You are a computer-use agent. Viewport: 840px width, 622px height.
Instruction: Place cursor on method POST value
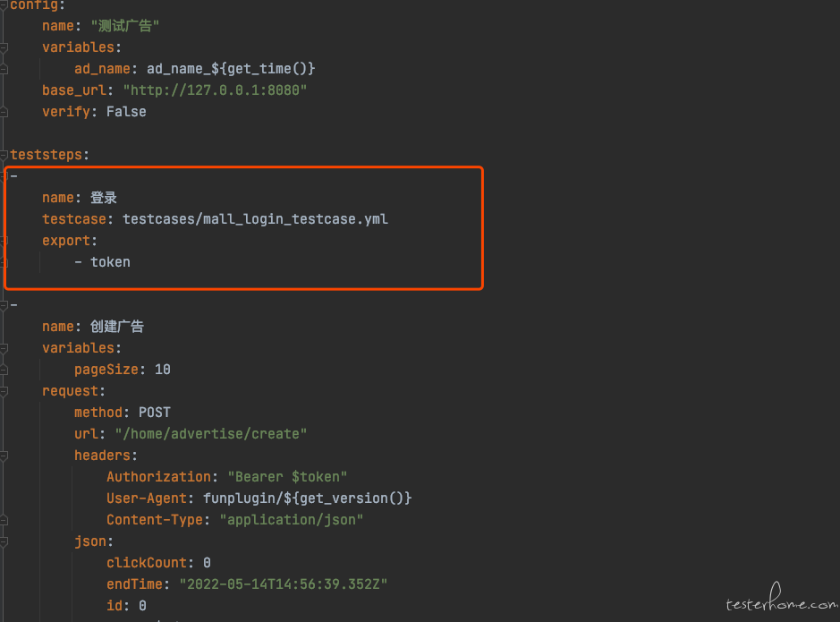click(x=155, y=412)
